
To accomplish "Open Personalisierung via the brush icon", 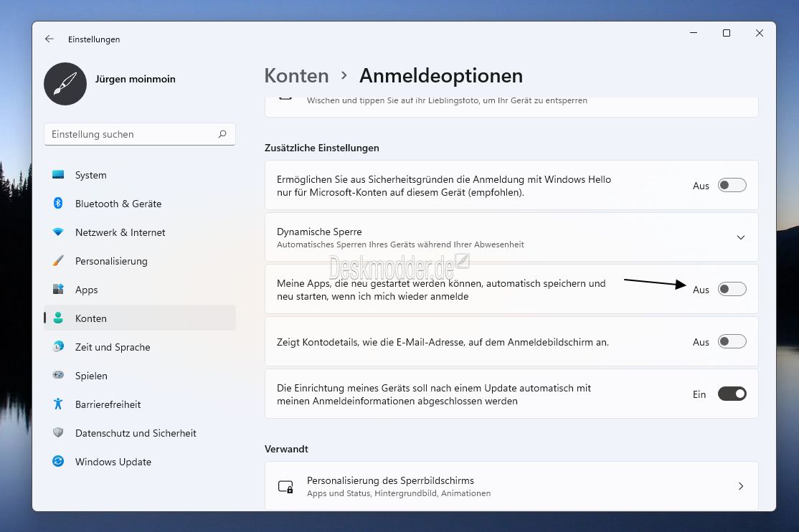I will pos(58,261).
